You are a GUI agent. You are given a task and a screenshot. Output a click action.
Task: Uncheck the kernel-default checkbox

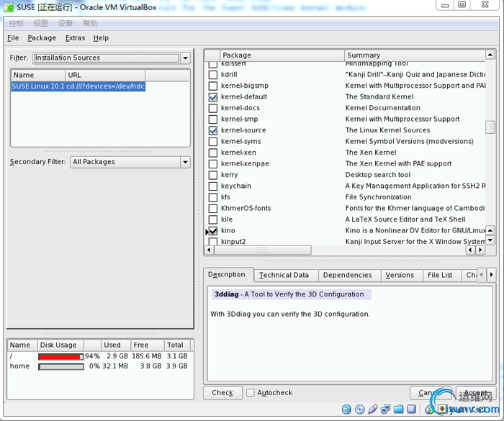[213, 97]
